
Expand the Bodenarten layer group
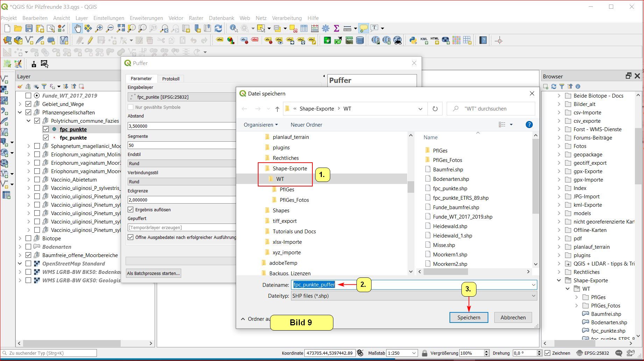tap(20, 247)
